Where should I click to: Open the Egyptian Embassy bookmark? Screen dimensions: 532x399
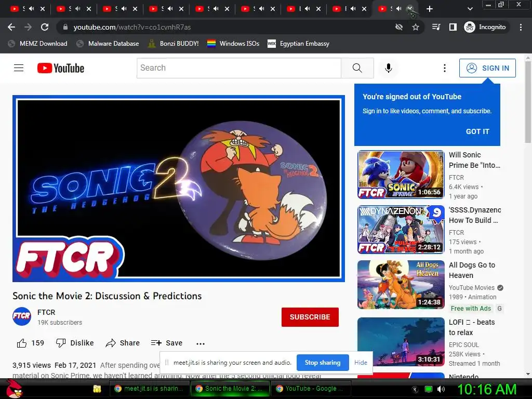click(x=299, y=44)
